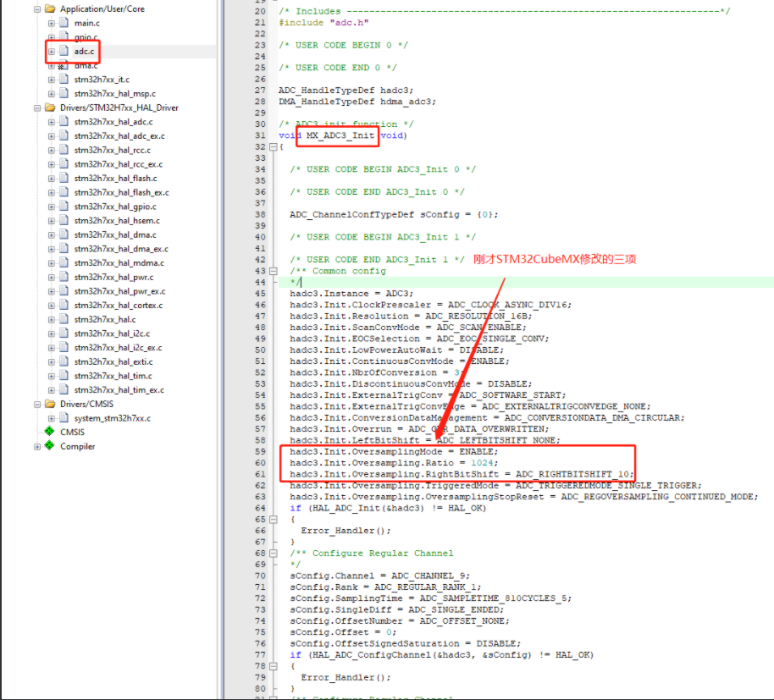This screenshot has width=774, height=700.
Task: Click the Application/User/Core folder icon
Action: 48,9
